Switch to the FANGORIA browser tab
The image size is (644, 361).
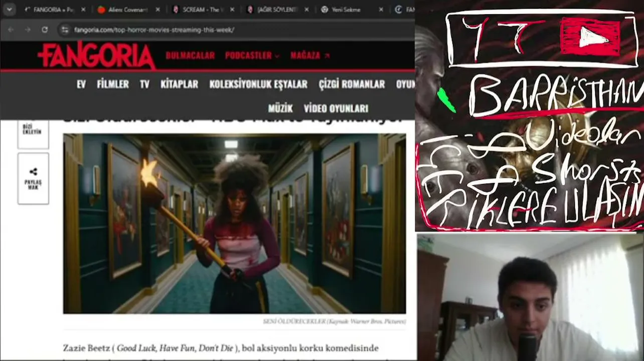(x=54, y=10)
